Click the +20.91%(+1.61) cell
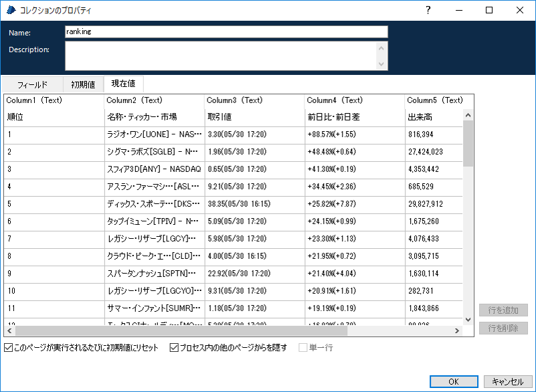536x392 pixels. [355, 292]
